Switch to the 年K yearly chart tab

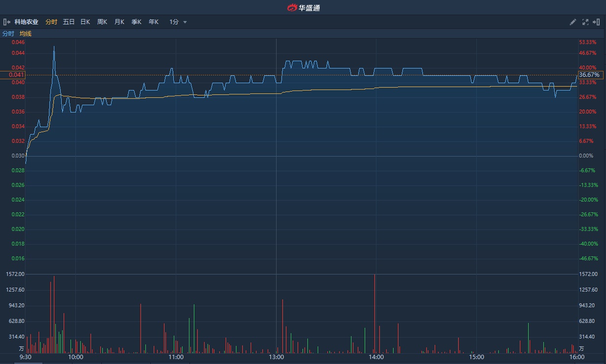pos(154,22)
